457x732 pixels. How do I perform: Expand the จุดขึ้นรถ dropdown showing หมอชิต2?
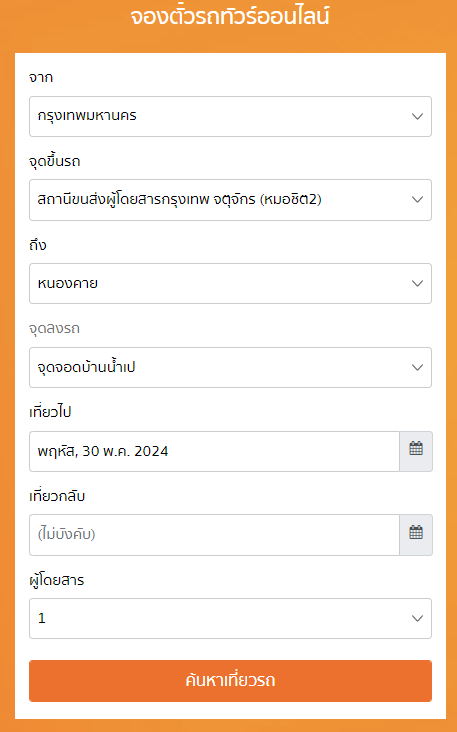230,200
